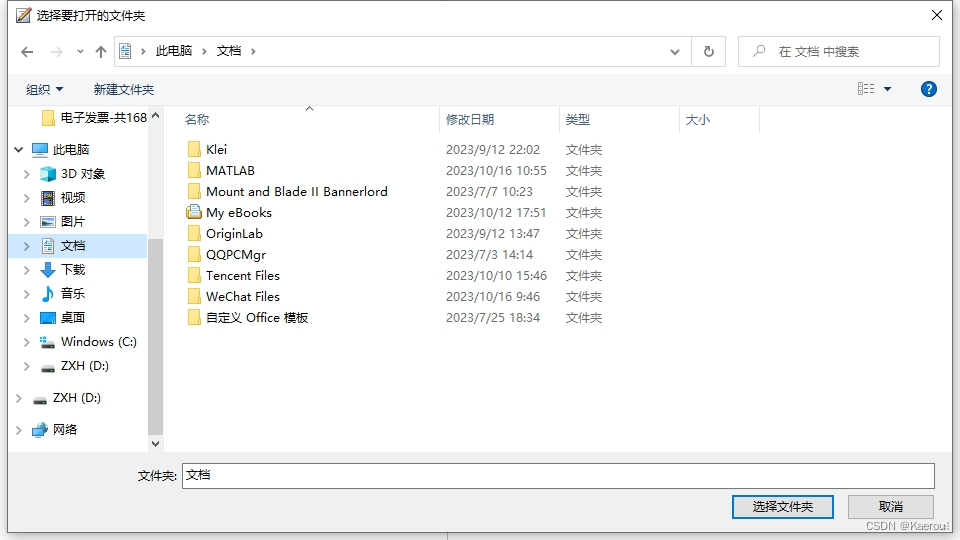
Task: Click 选择文件夹 button
Action: coord(782,507)
